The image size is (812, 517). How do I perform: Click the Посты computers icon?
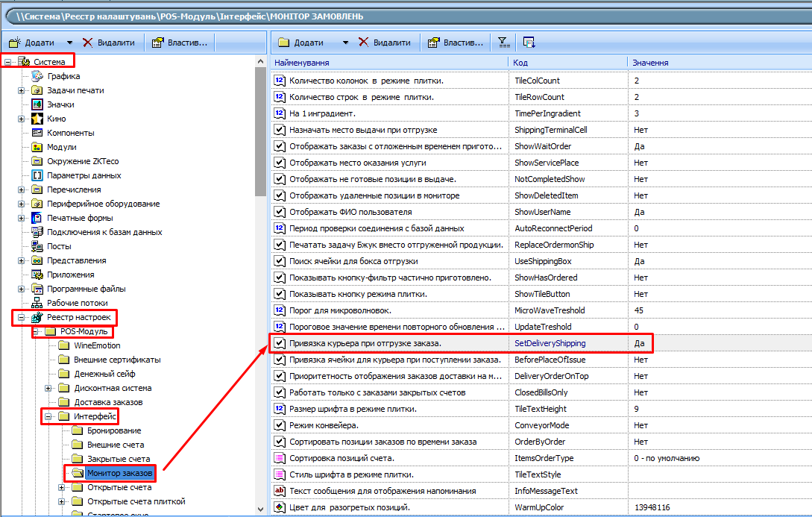37,246
